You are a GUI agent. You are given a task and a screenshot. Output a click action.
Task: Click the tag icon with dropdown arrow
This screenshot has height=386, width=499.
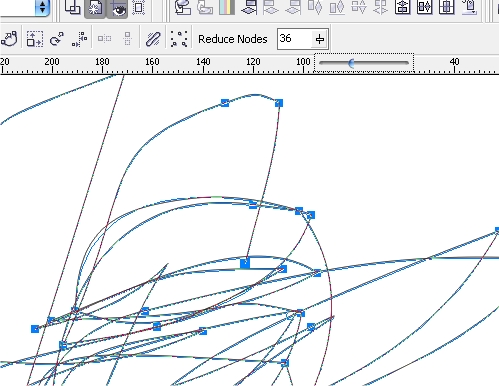469,7
